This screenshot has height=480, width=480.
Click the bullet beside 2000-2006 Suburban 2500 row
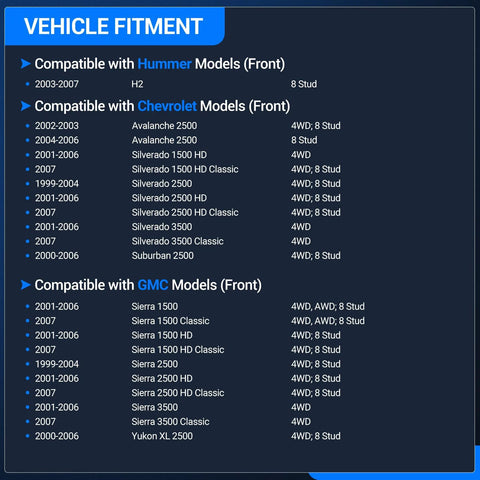[28, 256]
